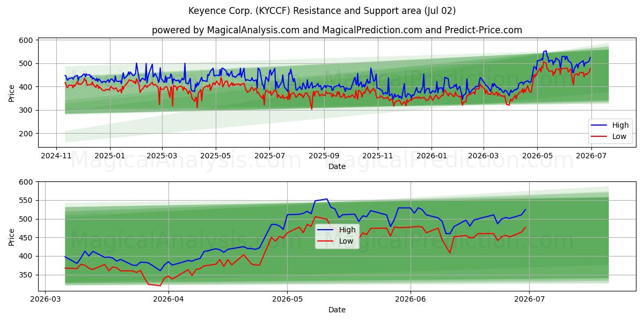The image size is (644, 322).
Task: Click the red line sample beside upper-chart Low
Action: pyautogui.click(x=599, y=137)
